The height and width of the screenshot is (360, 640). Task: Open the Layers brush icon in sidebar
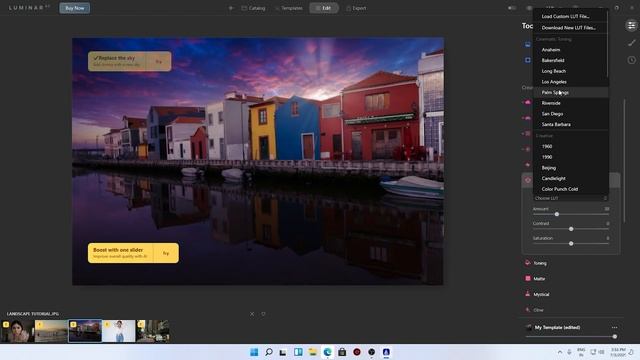(632, 43)
